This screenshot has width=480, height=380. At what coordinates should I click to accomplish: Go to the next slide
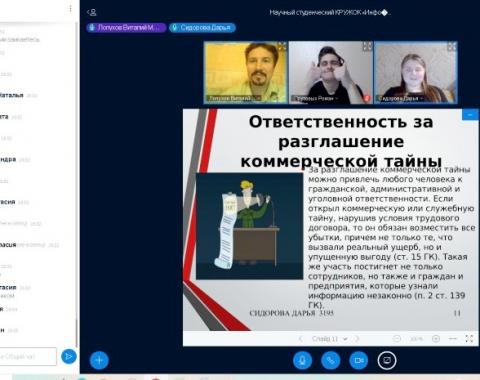pos(357,339)
